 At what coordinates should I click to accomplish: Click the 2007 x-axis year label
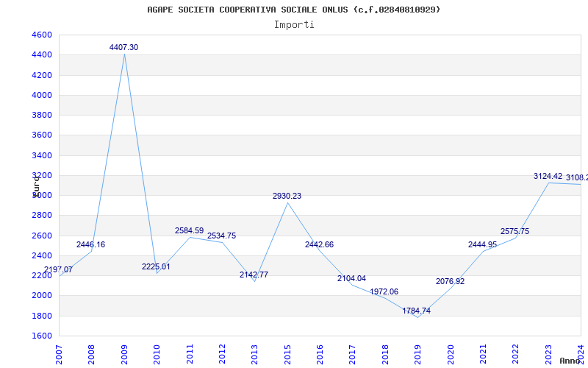pos(59,354)
